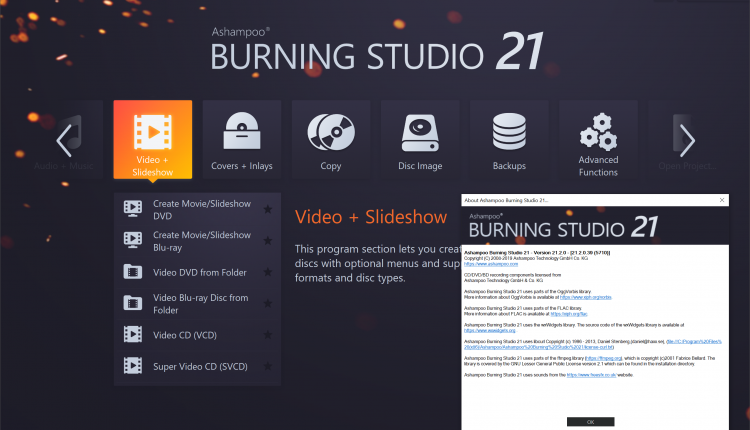The width and height of the screenshot is (750, 430).
Task: Open the Covers + Inlays tile
Action: point(242,139)
